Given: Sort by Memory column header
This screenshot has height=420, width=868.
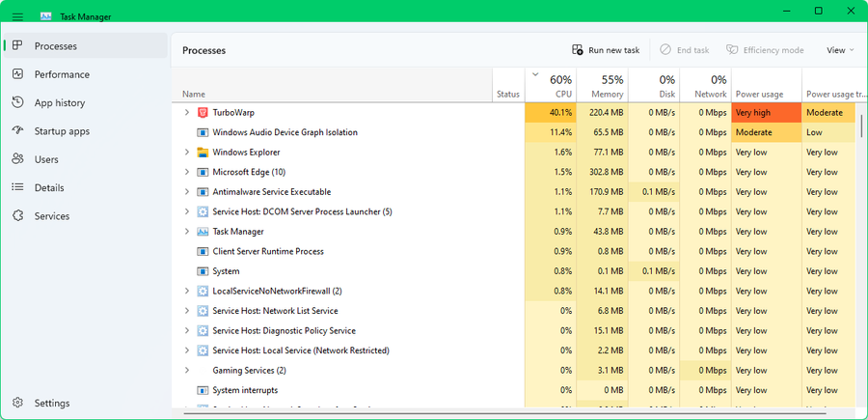Looking at the screenshot, I should tap(606, 86).
